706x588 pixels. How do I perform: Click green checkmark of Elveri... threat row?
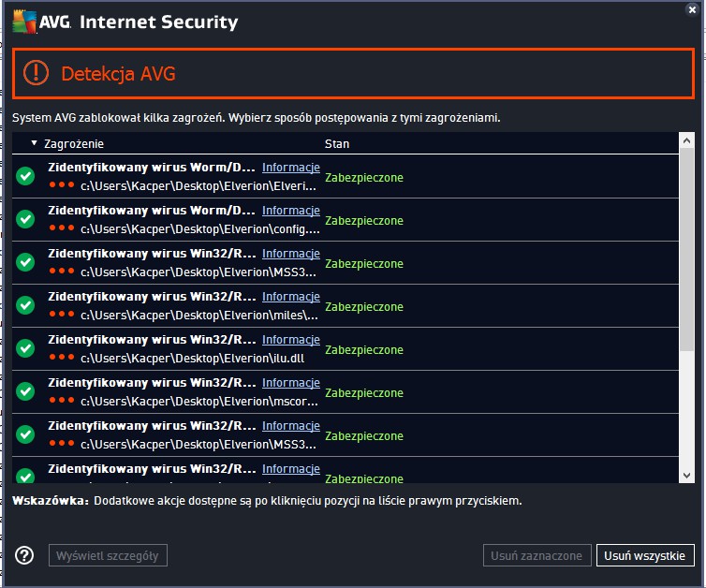(25, 176)
